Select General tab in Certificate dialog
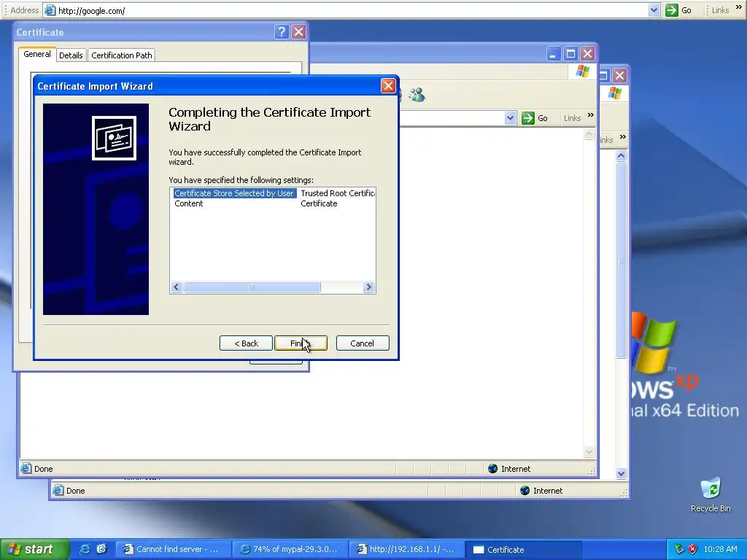This screenshot has width=747, height=560. coord(37,54)
